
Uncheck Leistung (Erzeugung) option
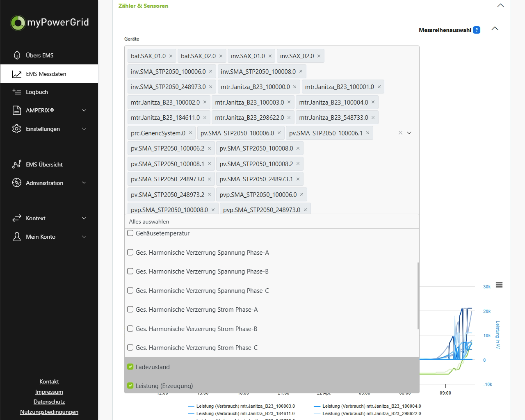[130, 386]
